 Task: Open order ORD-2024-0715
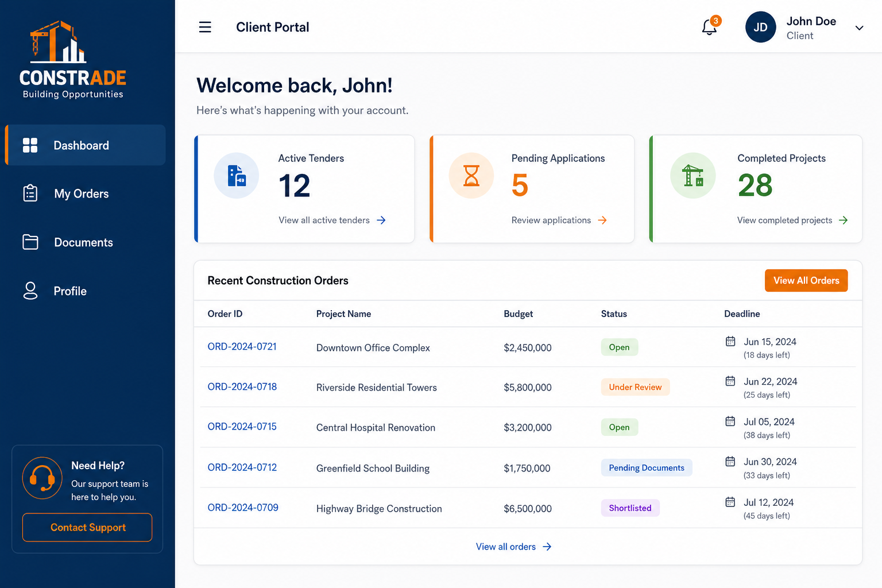[x=242, y=427]
